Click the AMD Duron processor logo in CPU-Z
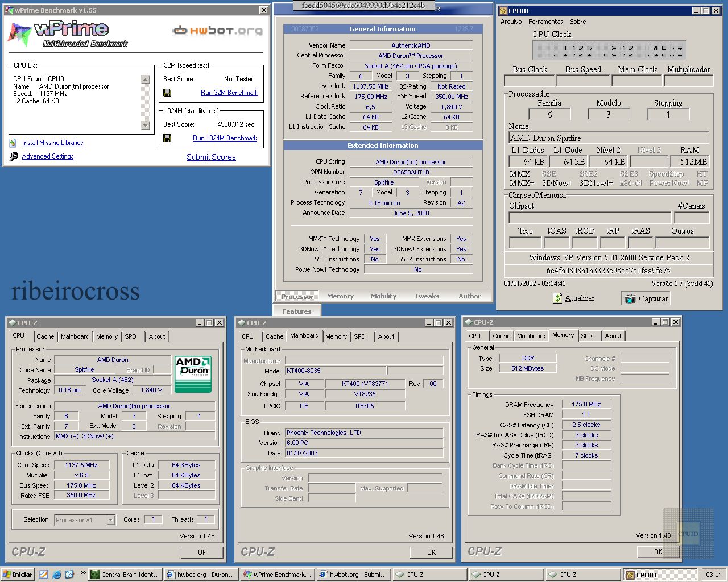The height and width of the screenshot is (582, 728). click(193, 374)
